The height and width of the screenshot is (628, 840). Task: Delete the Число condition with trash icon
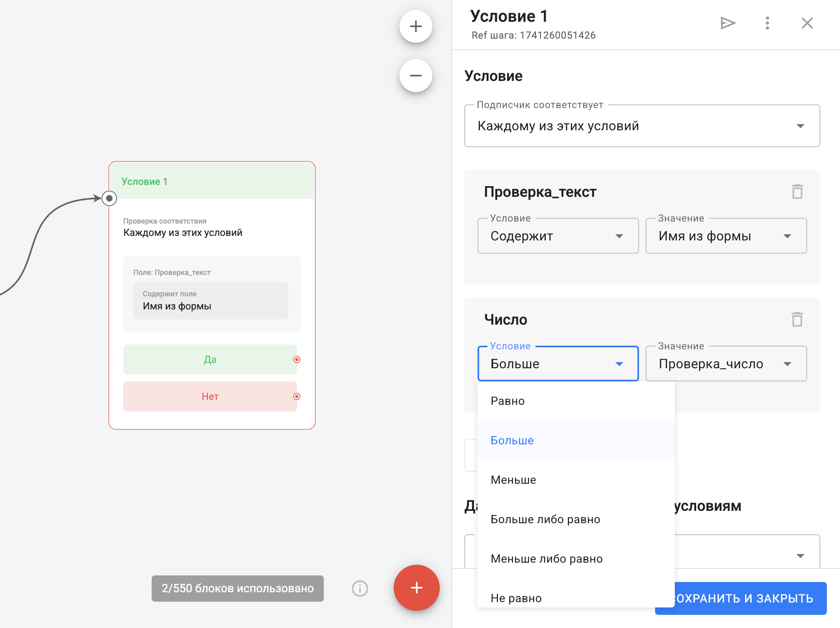click(797, 319)
